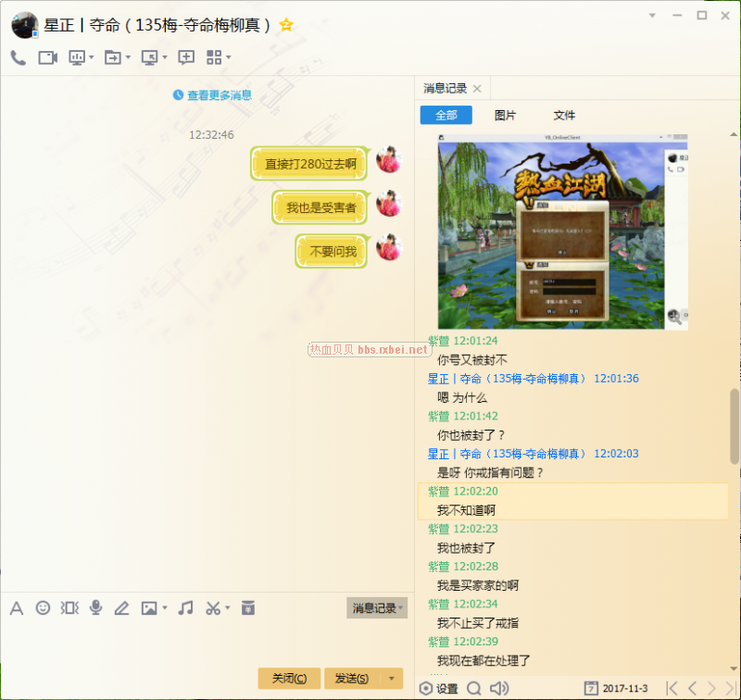
Task: Open the send image dropdown arrow
Action: point(165,608)
